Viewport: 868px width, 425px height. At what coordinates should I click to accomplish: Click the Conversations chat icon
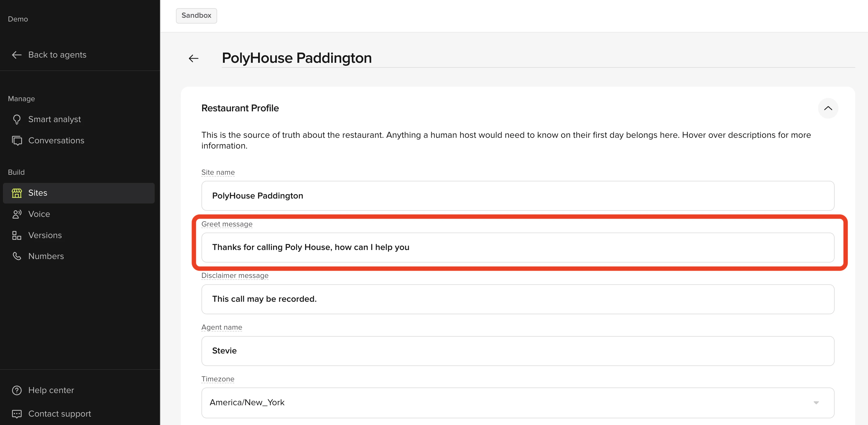[17, 141]
